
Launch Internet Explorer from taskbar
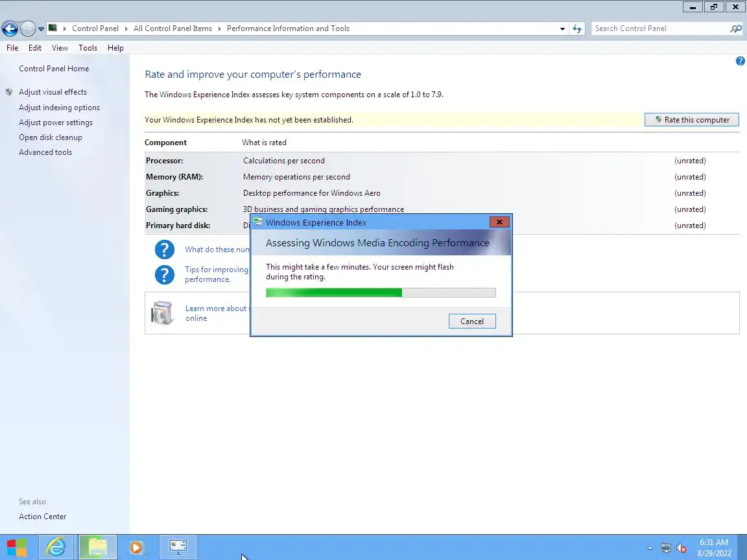click(x=56, y=548)
